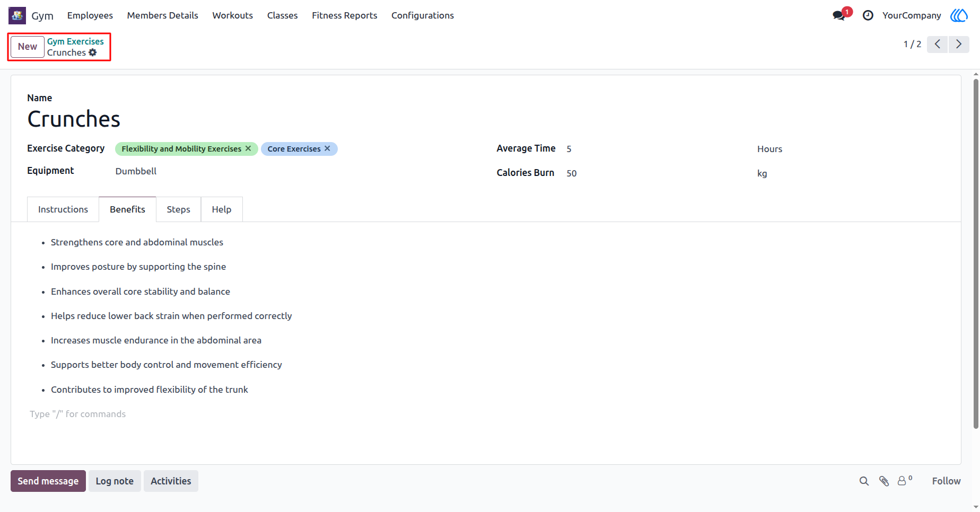Click the Odoo user avatar icon
Screen dimensions: 980x512
pyautogui.click(x=959, y=15)
